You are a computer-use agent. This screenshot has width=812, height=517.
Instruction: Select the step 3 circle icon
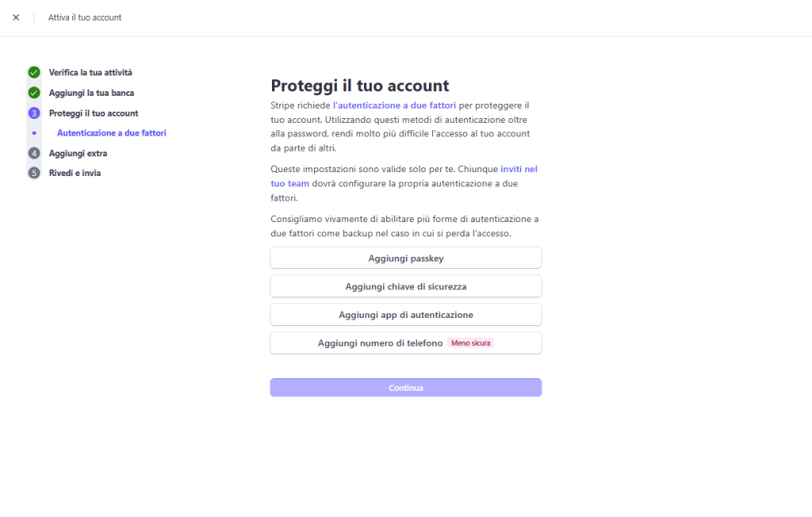point(33,113)
